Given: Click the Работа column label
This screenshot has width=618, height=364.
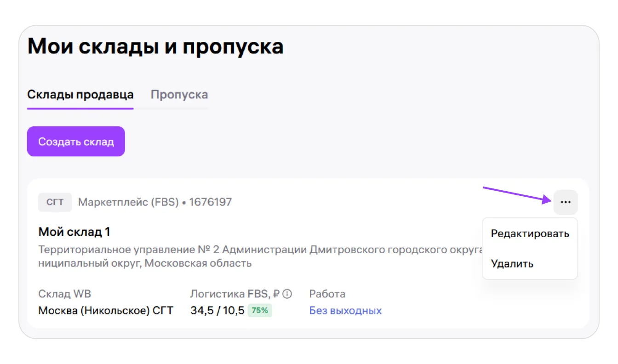Looking at the screenshot, I should coord(327,294).
